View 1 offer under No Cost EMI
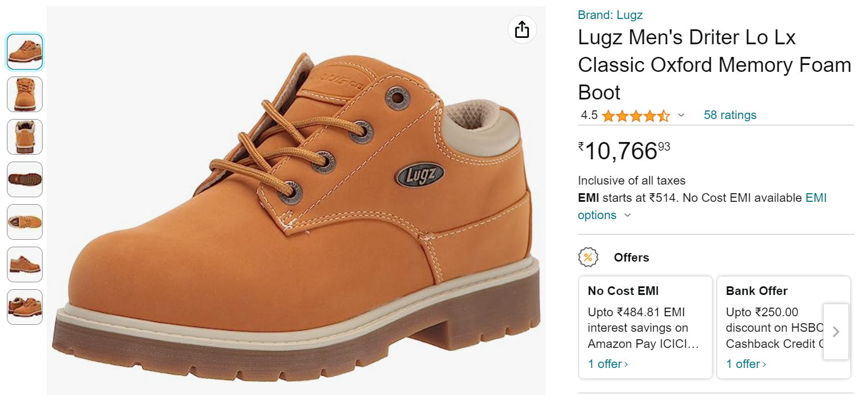 608,364
